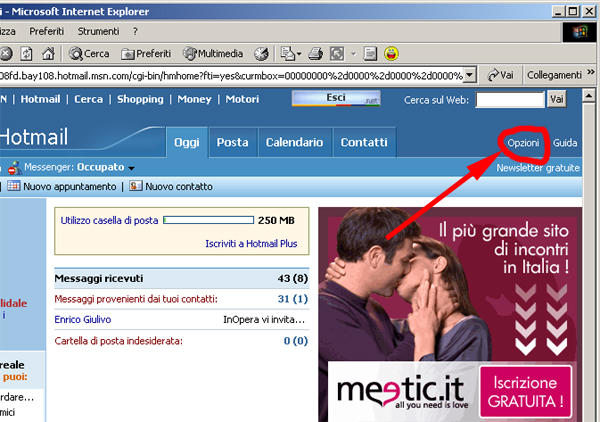The height and width of the screenshot is (422, 600).
Task: Click Iscriviti a Hotmail Plus link
Action: [251, 244]
